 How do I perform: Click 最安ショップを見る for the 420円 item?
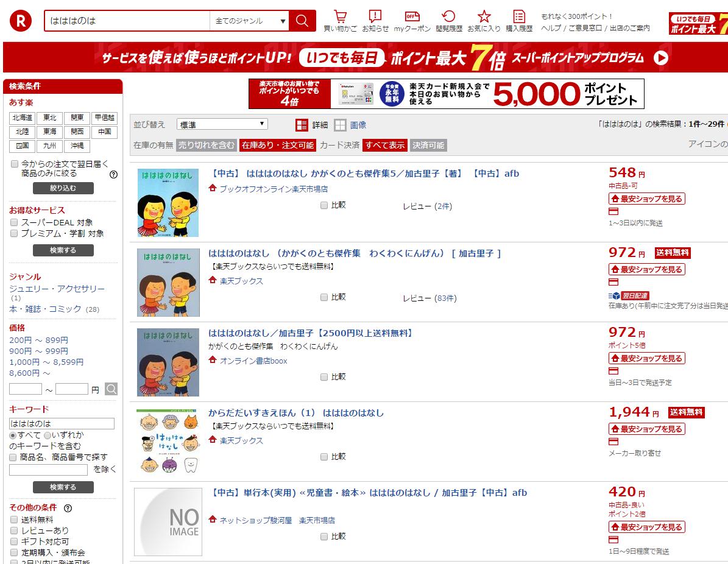[x=647, y=527]
